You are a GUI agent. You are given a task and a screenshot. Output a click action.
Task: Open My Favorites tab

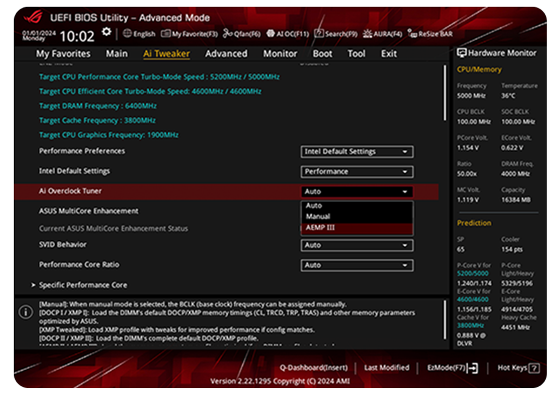pyautogui.click(x=63, y=54)
